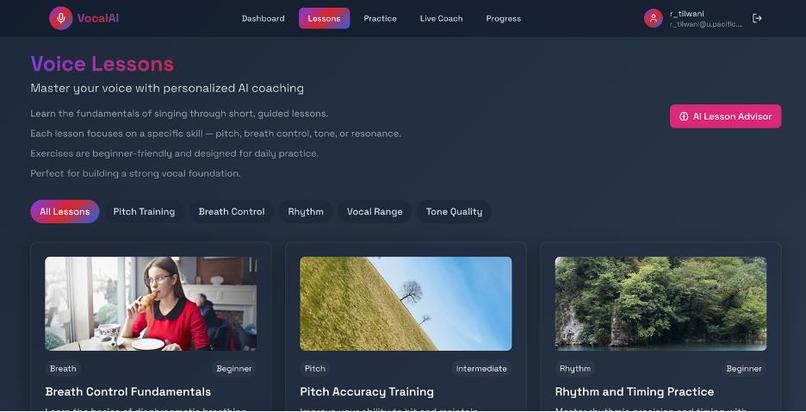806x412 pixels.
Task: Click the logout arrow icon
Action: click(x=757, y=18)
